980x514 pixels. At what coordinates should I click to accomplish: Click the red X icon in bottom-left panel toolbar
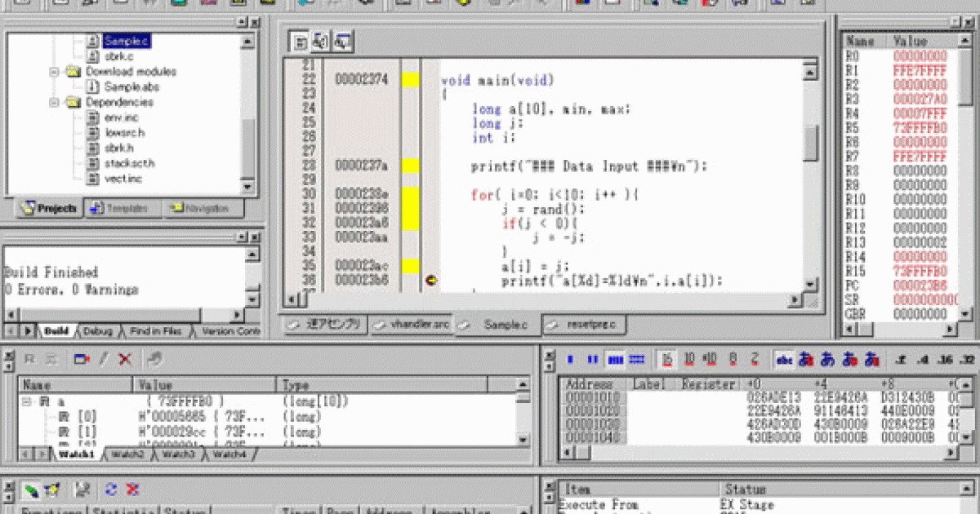click(x=132, y=490)
